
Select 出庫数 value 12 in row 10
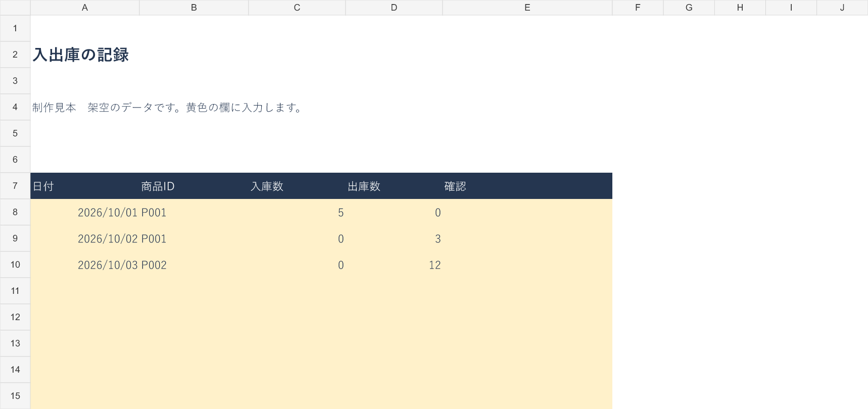click(x=394, y=265)
